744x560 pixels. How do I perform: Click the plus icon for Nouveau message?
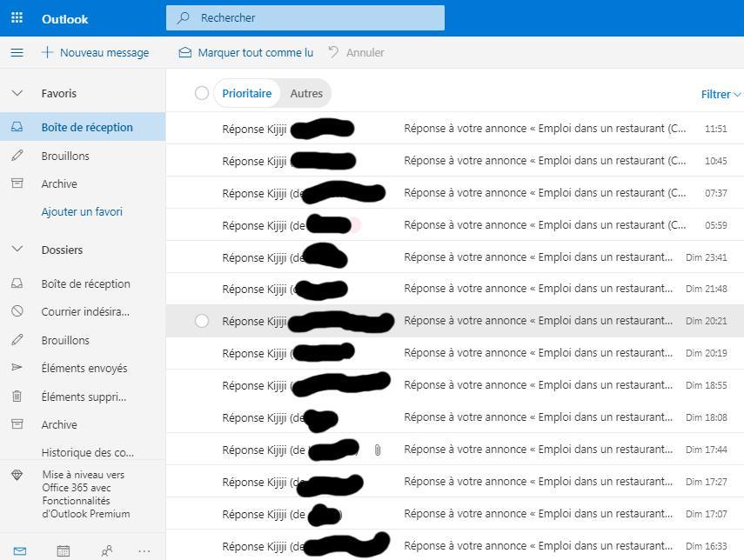[x=48, y=52]
